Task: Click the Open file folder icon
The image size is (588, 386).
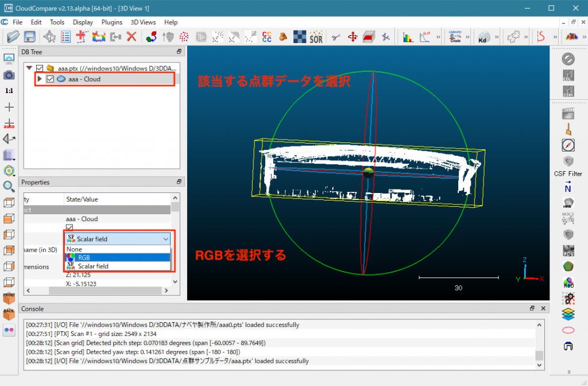Action: [x=13, y=37]
